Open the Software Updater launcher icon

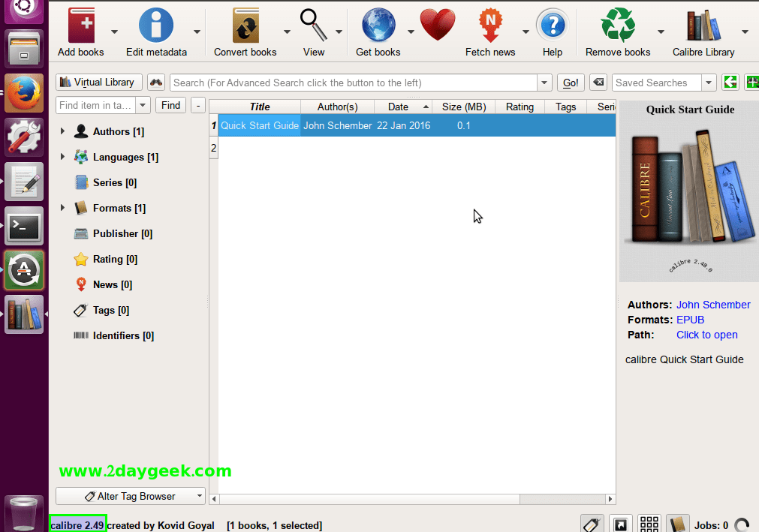point(24,270)
